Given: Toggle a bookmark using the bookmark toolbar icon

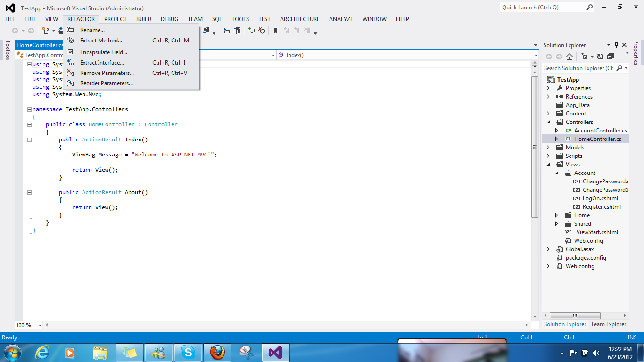Looking at the screenshot, I should click(x=275, y=30).
